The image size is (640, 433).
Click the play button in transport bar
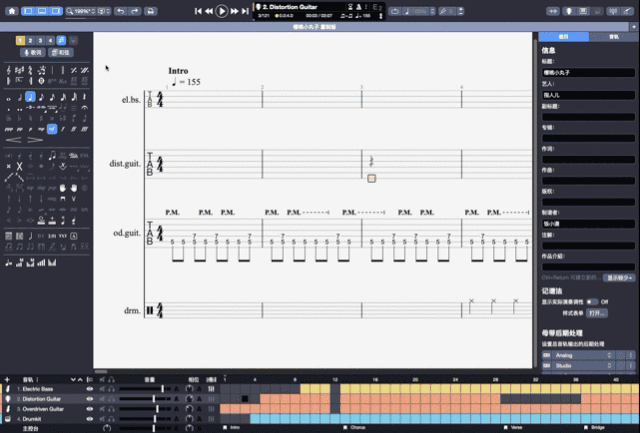click(221, 11)
